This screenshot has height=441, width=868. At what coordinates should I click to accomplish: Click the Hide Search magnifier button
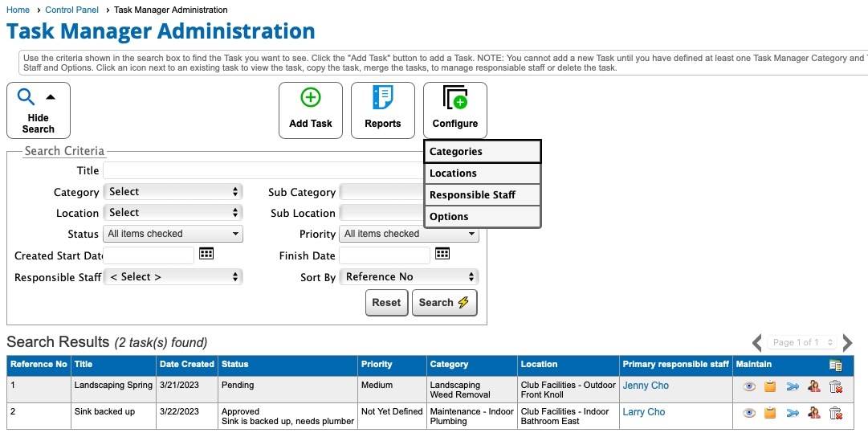(39, 110)
